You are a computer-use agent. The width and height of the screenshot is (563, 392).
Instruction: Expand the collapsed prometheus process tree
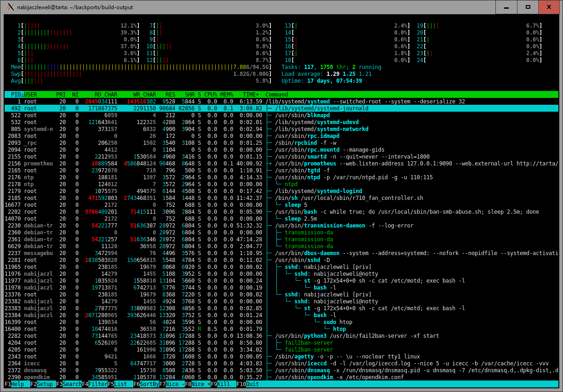coord(270,164)
